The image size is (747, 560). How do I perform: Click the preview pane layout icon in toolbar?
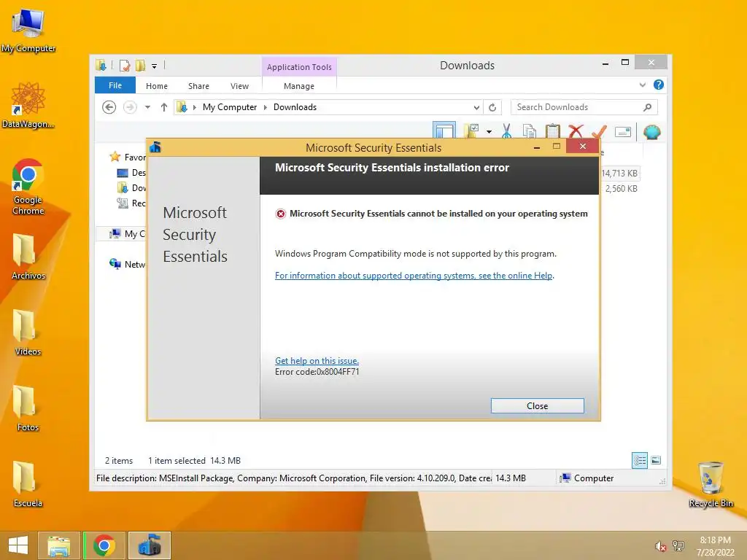click(x=444, y=131)
